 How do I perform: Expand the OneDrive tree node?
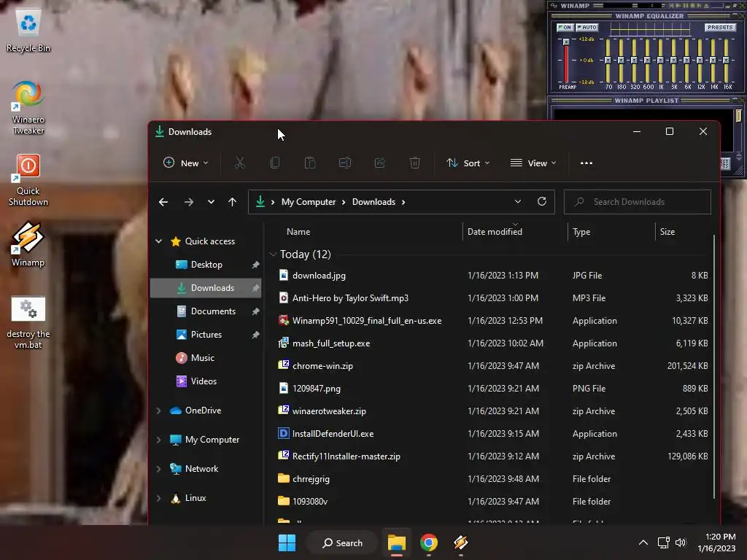click(x=158, y=411)
